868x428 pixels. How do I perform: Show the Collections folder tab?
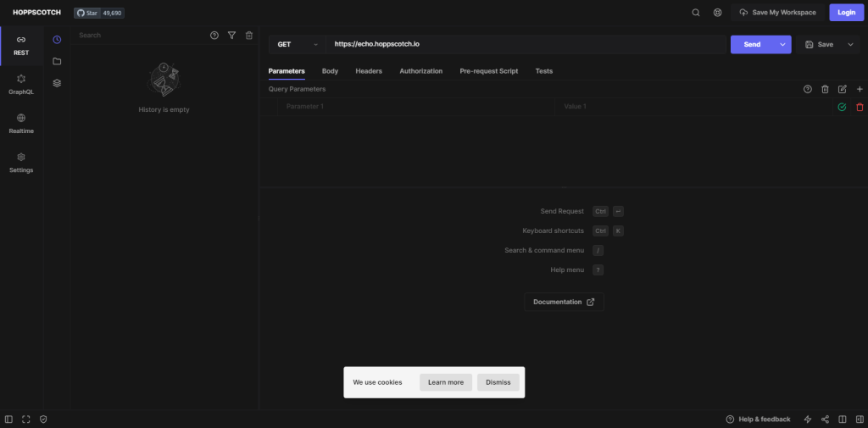(57, 61)
